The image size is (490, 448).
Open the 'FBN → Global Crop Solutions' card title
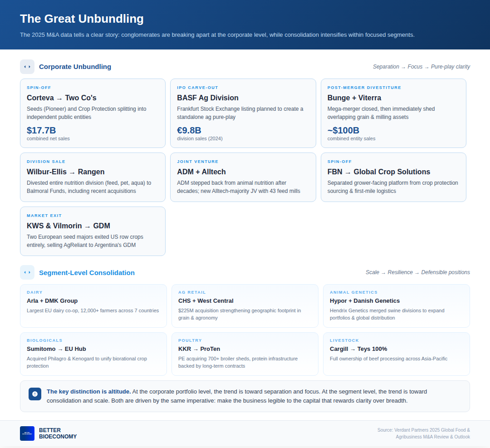(379, 172)
